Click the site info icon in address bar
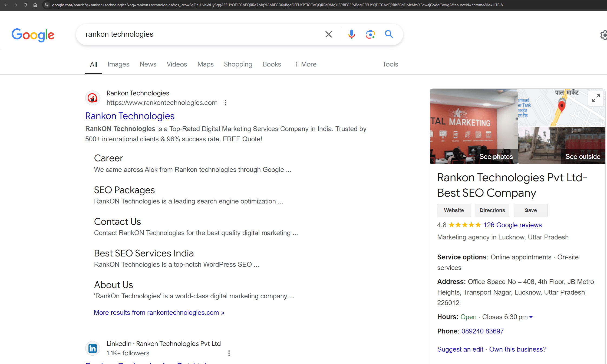 [x=47, y=5]
